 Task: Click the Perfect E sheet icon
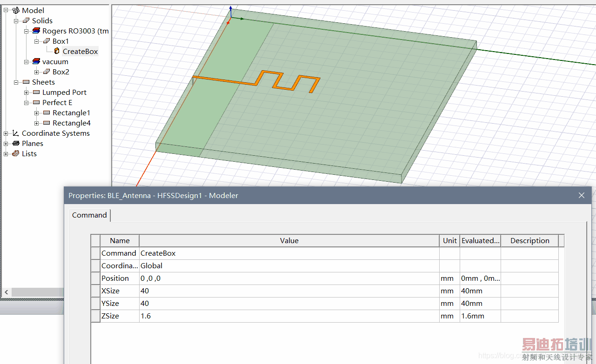pyautogui.click(x=36, y=102)
